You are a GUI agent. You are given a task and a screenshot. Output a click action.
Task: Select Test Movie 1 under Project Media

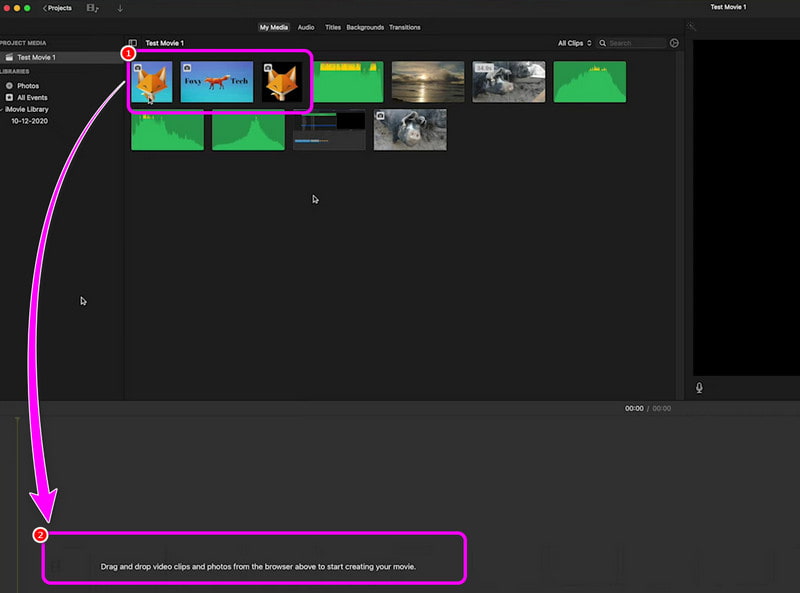tap(35, 57)
